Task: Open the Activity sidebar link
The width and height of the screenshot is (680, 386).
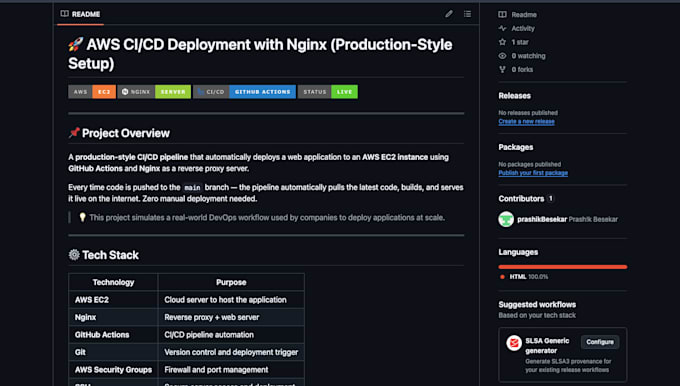Action: (523, 28)
